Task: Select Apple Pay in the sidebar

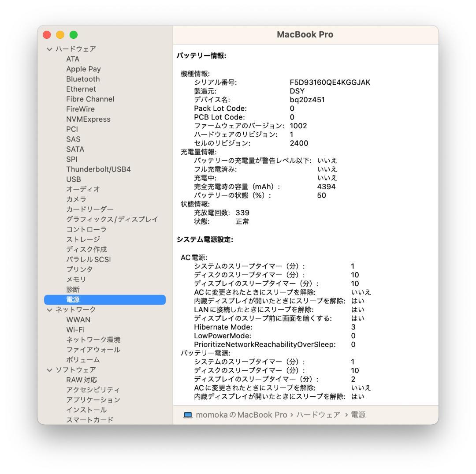Action: [x=83, y=69]
